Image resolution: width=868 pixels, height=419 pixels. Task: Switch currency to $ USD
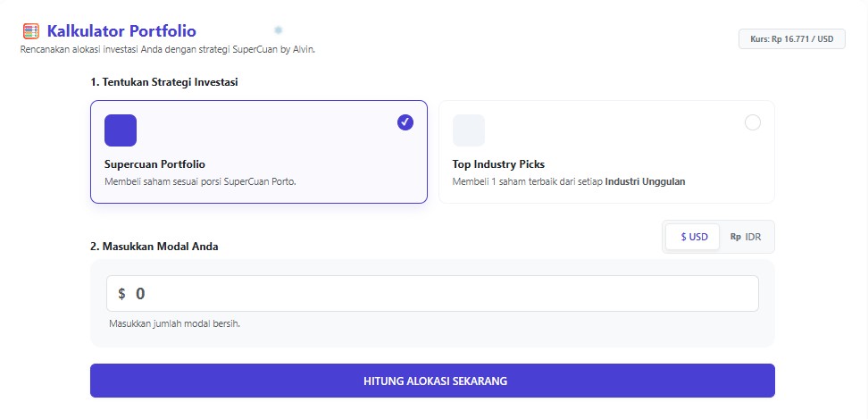[693, 238]
